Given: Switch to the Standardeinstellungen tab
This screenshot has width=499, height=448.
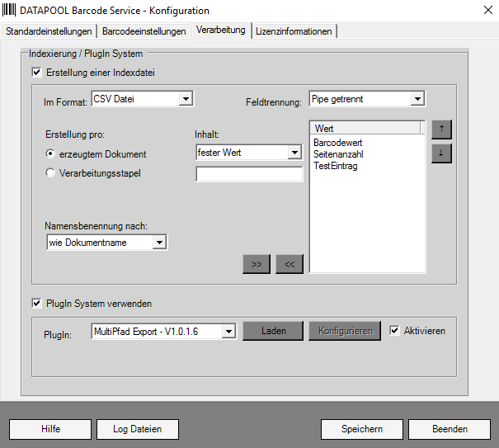Looking at the screenshot, I should click(49, 31).
